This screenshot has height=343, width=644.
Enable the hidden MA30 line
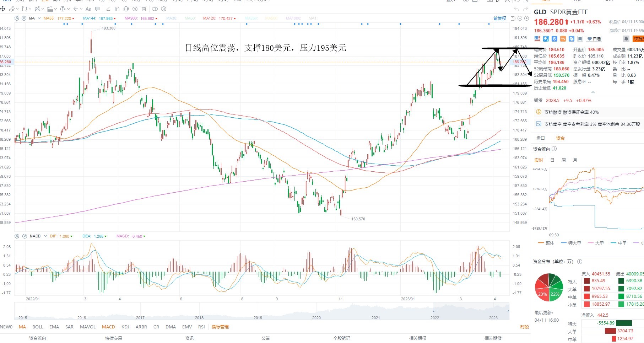click(x=171, y=18)
